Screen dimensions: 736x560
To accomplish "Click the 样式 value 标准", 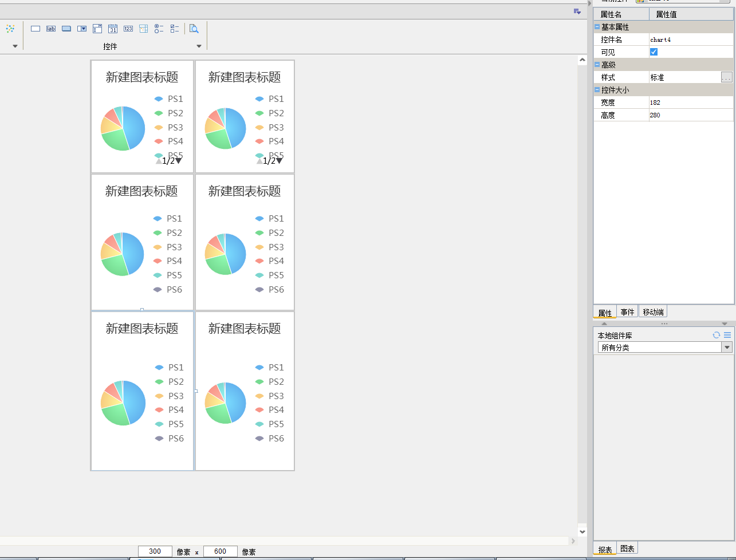I will pyautogui.click(x=684, y=77).
